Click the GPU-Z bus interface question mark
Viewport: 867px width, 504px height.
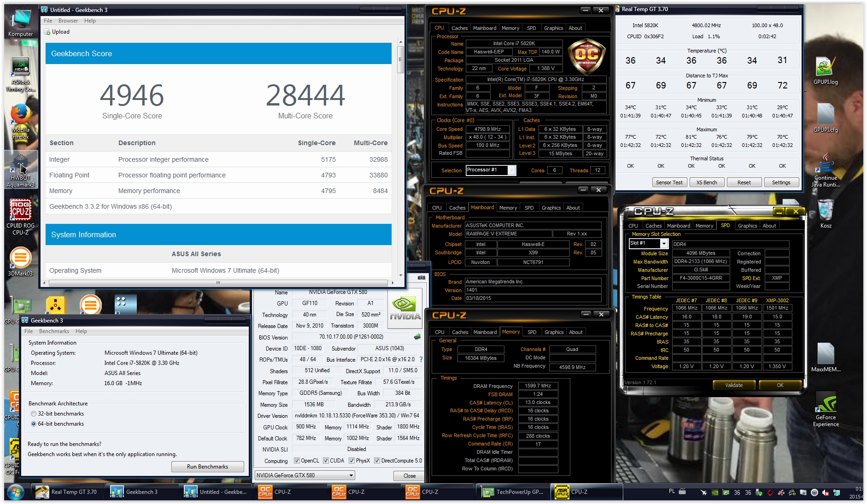(x=421, y=359)
